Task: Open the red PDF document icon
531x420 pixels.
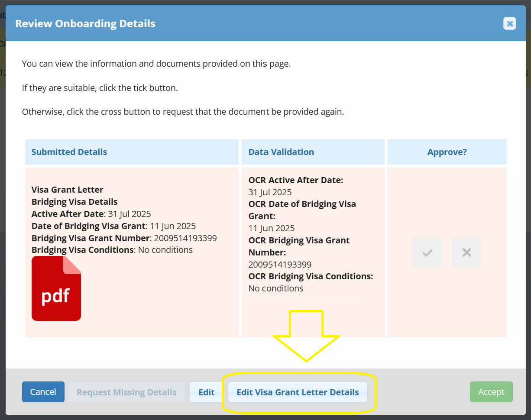Action: click(56, 288)
